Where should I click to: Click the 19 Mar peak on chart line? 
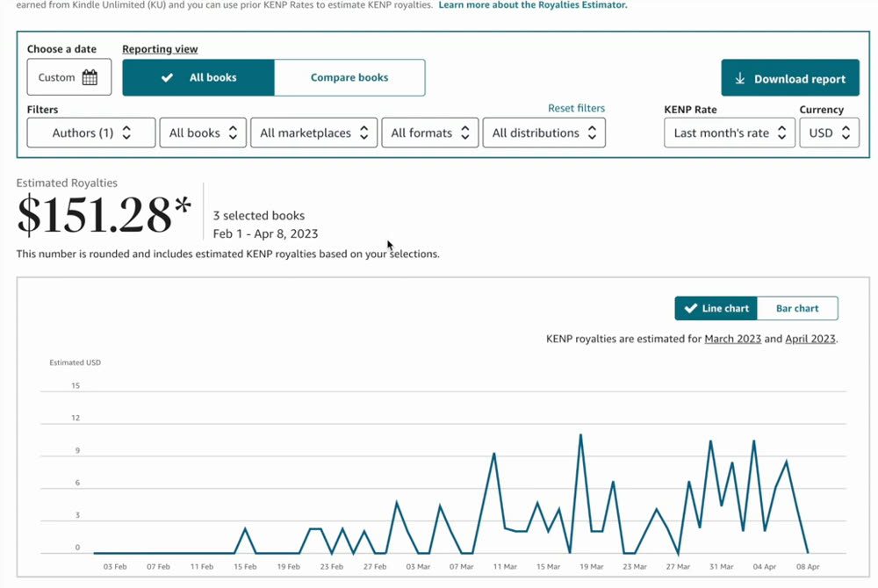point(580,435)
